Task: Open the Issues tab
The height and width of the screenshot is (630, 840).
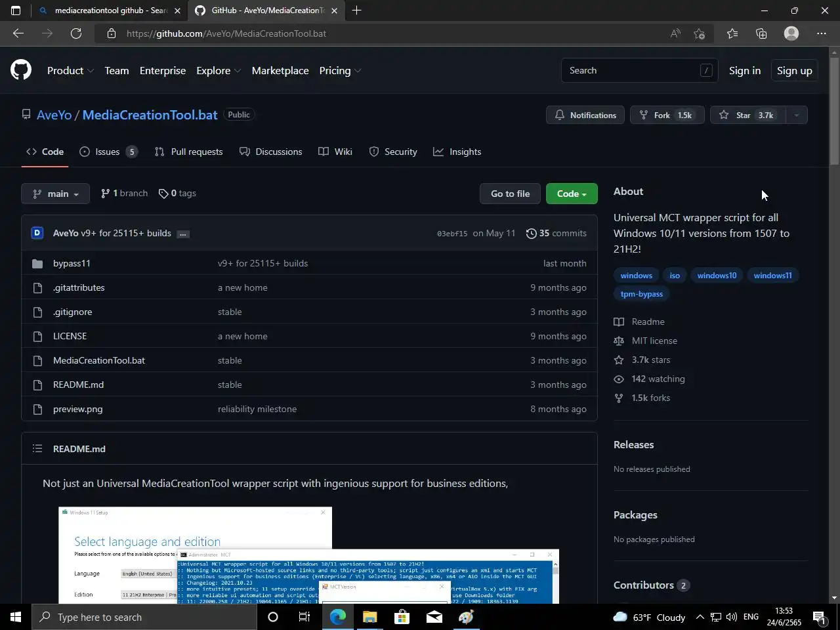Action: 108,152
